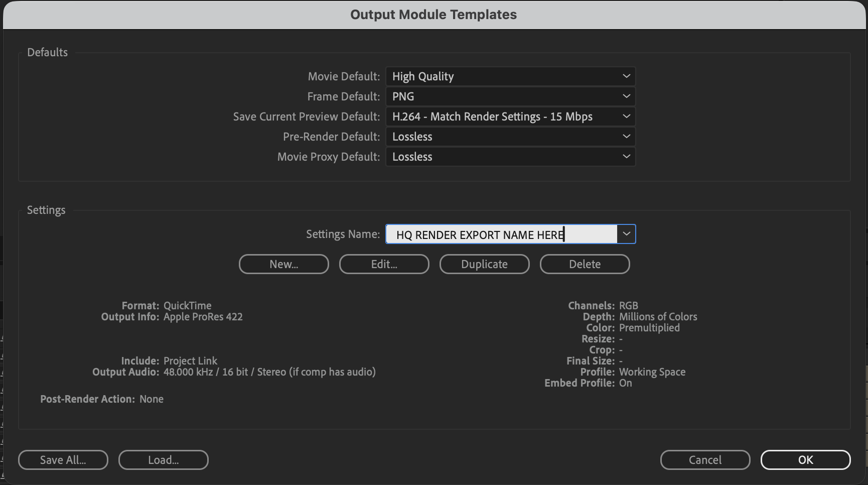Screen dimensions: 868x485
Task: Click the chevron icon on Pre-Render Lossless
Action: pos(626,136)
